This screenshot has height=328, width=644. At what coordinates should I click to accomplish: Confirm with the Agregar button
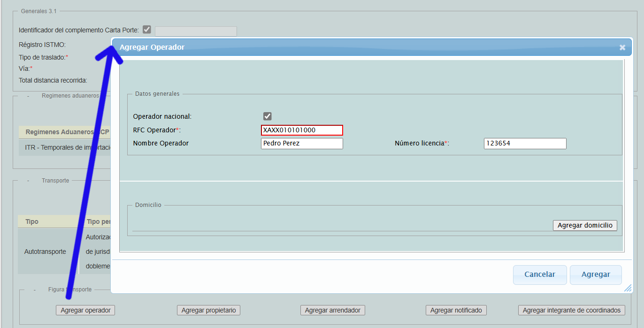[595, 275]
